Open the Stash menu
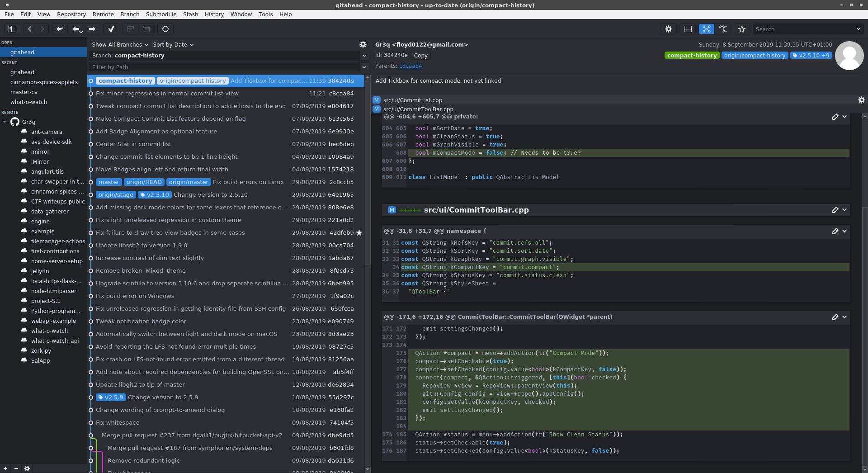 pos(190,14)
